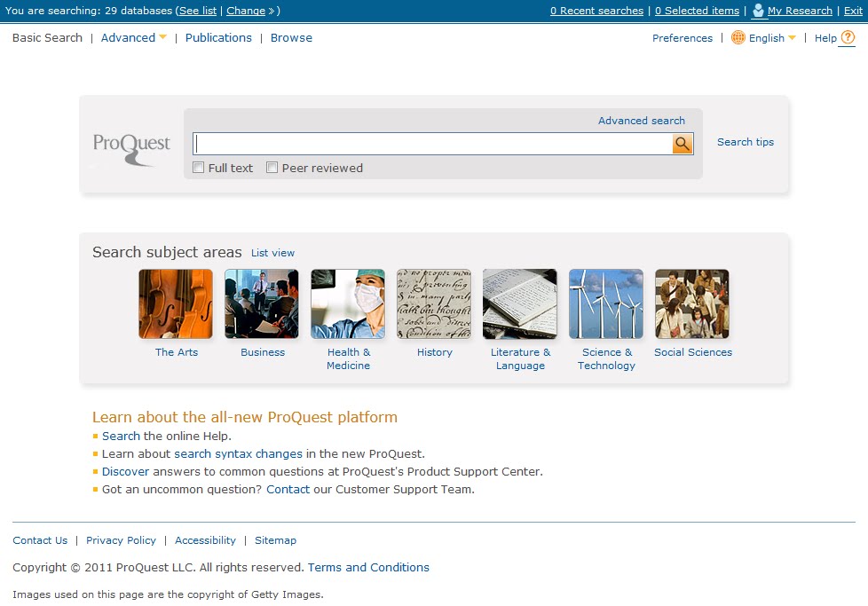868x606 pixels.
Task: Switch subject areas to List view
Action: (272, 252)
